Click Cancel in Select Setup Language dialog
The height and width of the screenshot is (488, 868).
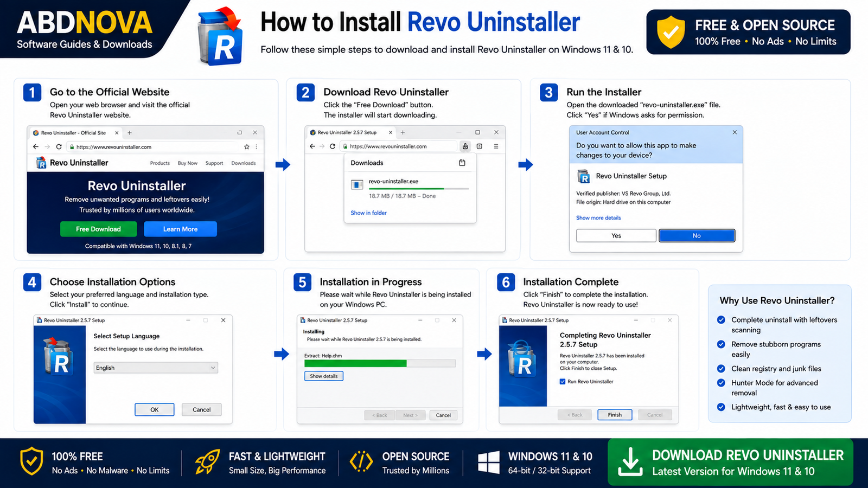(x=202, y=410)
